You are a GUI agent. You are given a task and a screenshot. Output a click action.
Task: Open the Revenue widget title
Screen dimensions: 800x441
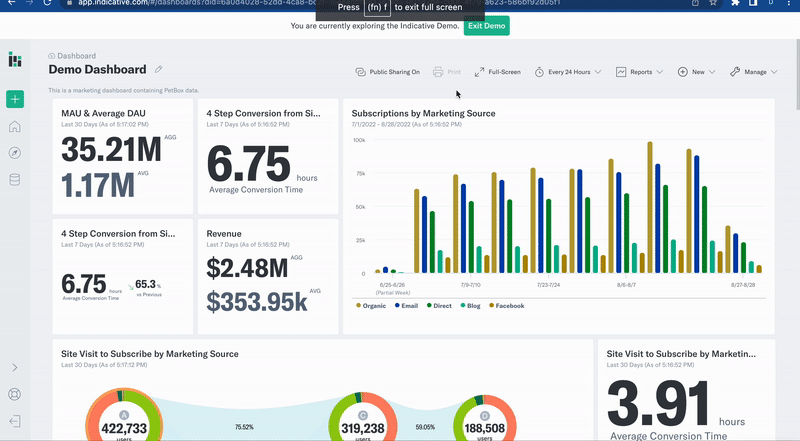(224, 233)
